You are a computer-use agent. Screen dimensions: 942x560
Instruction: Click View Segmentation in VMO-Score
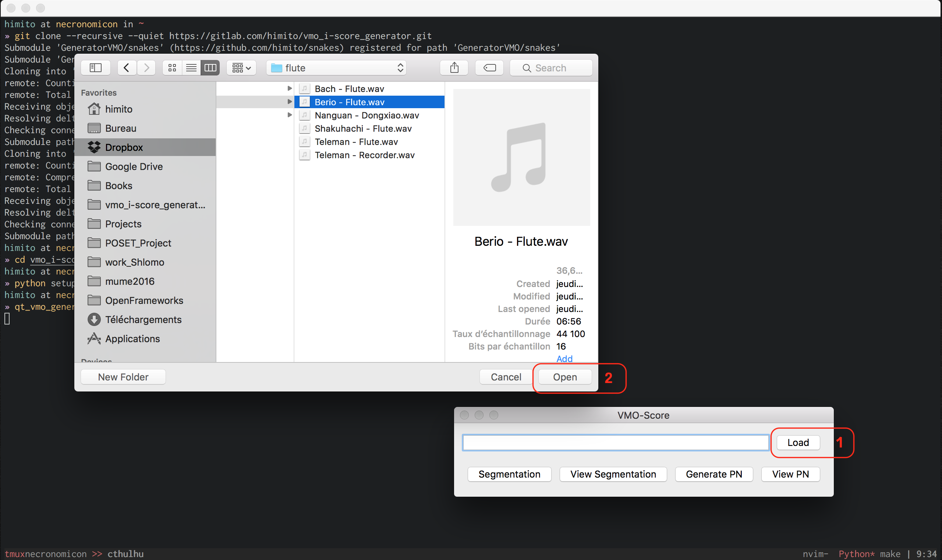(x=611, y=474)
